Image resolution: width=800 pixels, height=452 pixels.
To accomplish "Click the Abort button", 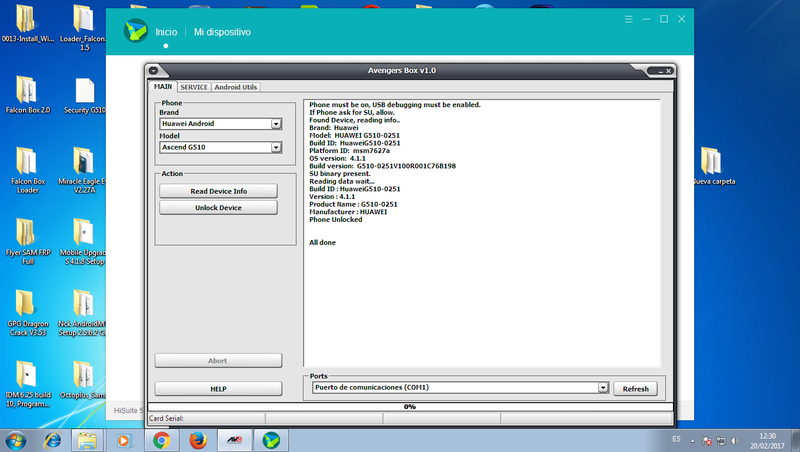I will point(218,361).
